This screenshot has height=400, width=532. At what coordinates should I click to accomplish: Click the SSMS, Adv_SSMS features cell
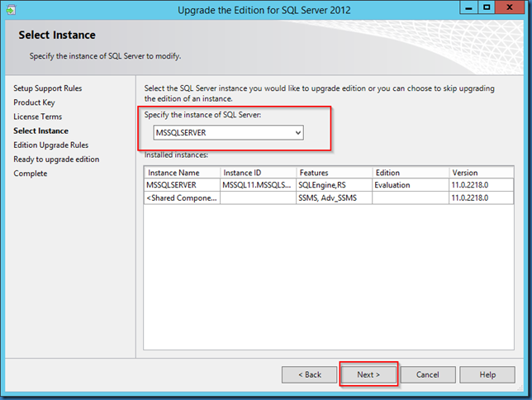point(335,198)
